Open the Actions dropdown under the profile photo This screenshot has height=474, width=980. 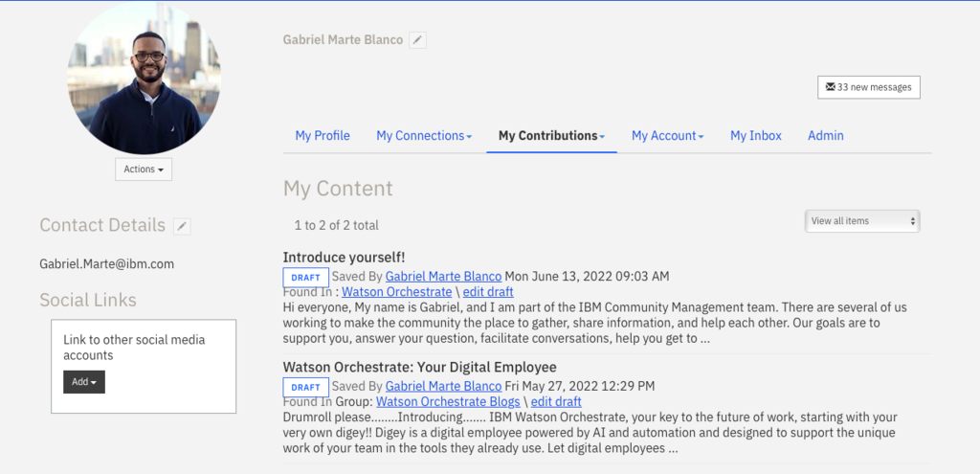pyautogui.click(x=144, y=169)
